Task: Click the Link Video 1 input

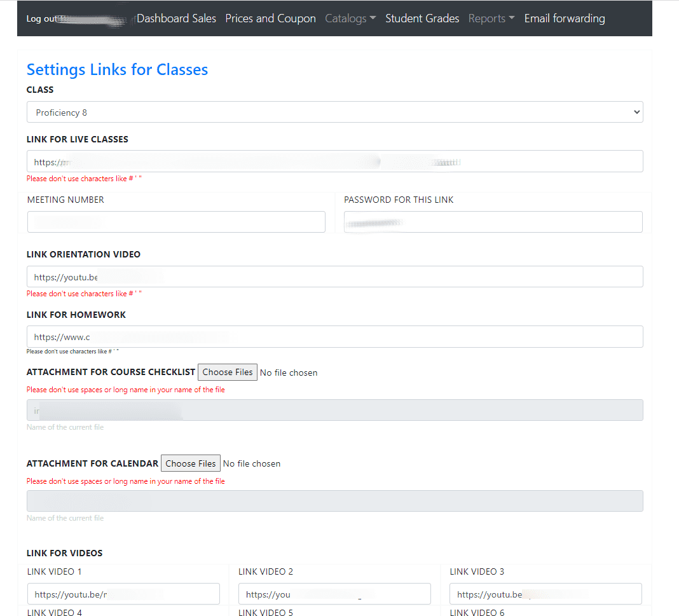Action: point(123,594)
